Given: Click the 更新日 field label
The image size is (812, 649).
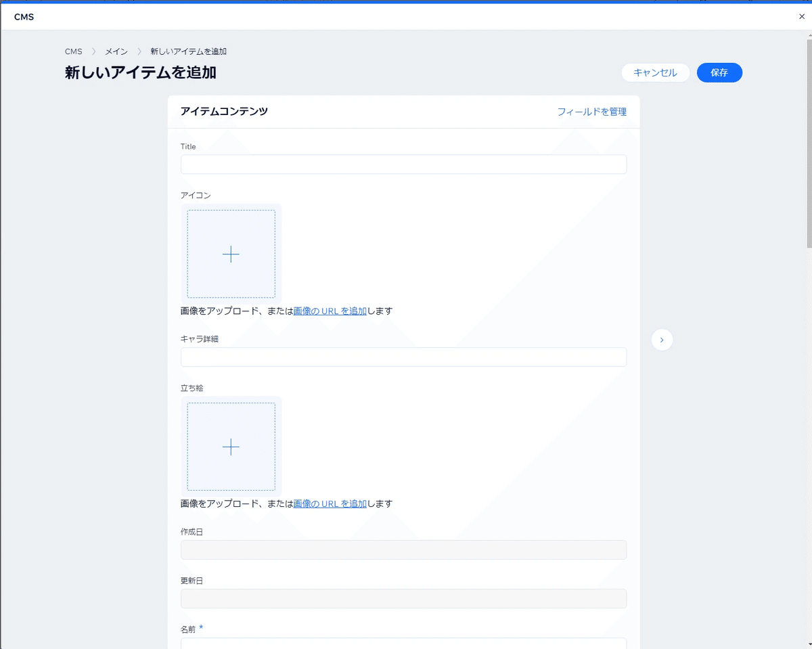Looking at the screenshot, I should 192,581.
